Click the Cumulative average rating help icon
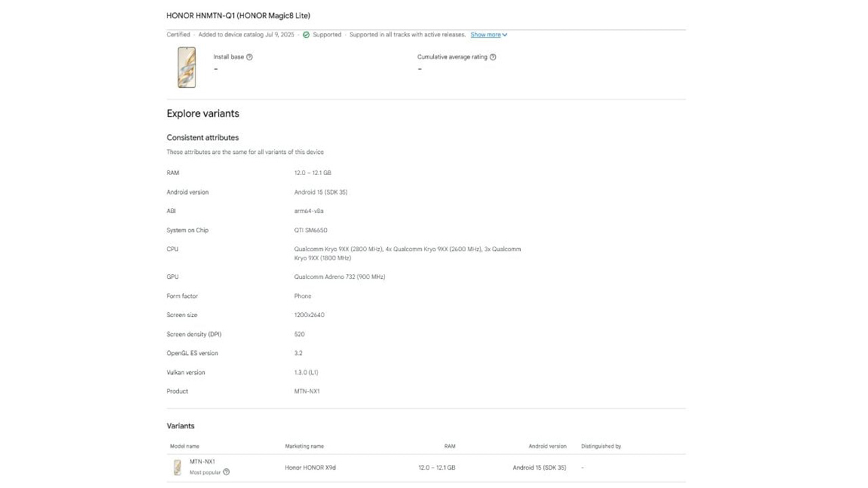 pyautogui.click(x=493, y=58)
